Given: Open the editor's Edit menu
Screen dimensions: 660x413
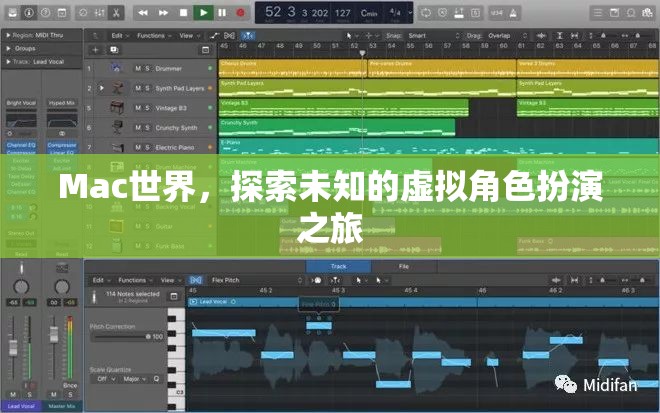Looking at the screenshot, I should [101, 280].
